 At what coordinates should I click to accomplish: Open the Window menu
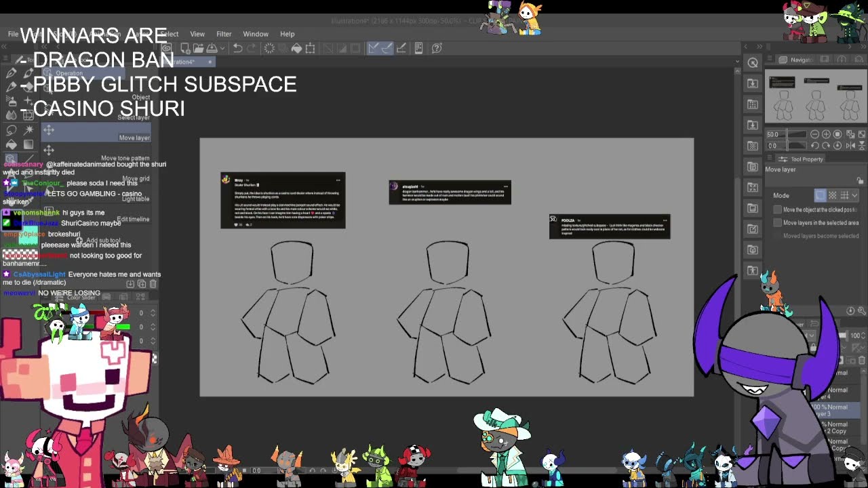[x=256, y=34]
